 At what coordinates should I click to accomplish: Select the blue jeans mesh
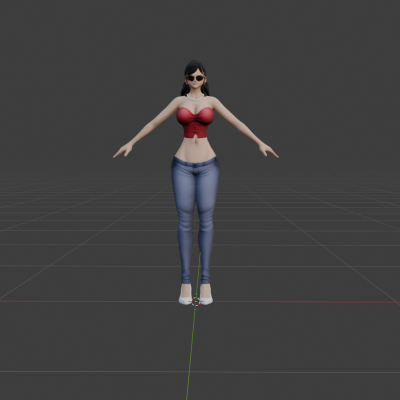click(x=195, y=220)
